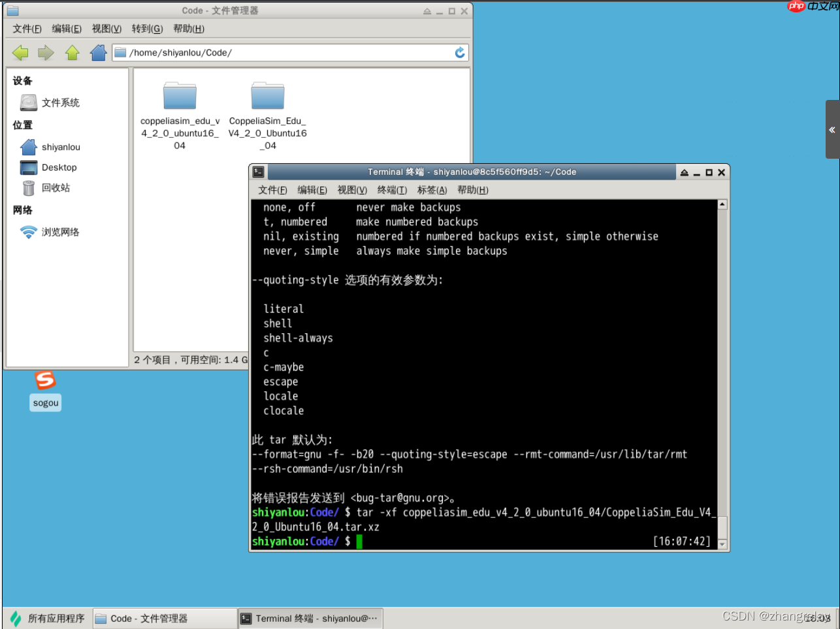The width and height of the screenshot is (840, 629).
Task: Click the forward arrow in file manager
Action: [x=46, y=53]
